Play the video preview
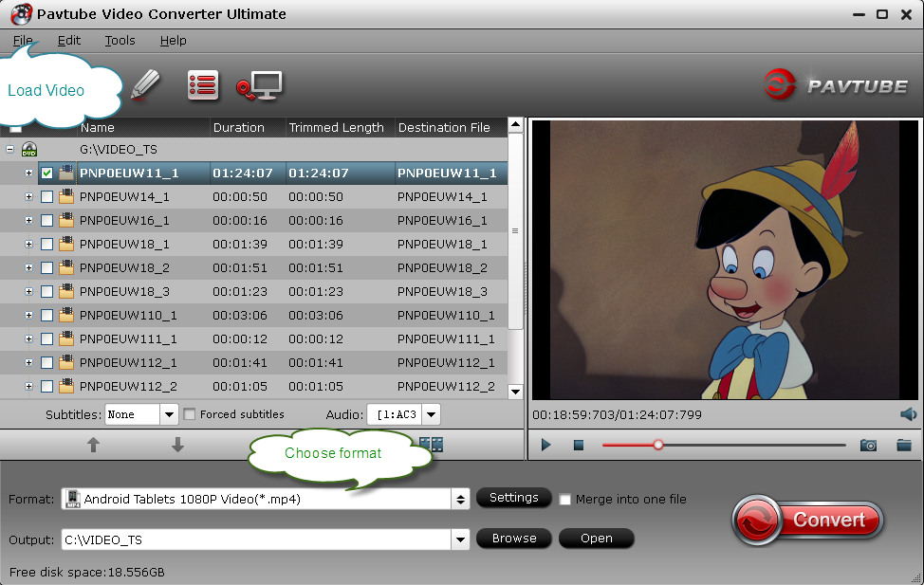 pyautogui.click(x=545, y=445)
